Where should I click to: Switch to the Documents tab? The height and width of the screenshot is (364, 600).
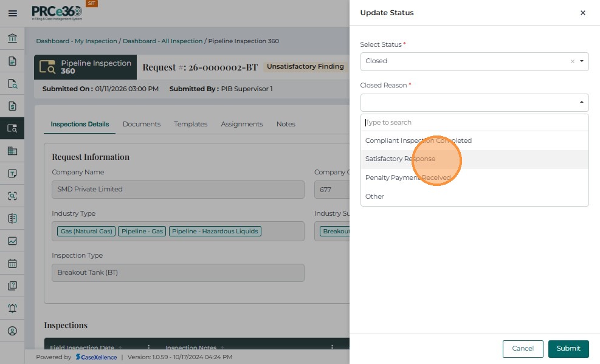click(x=142, y=124)
